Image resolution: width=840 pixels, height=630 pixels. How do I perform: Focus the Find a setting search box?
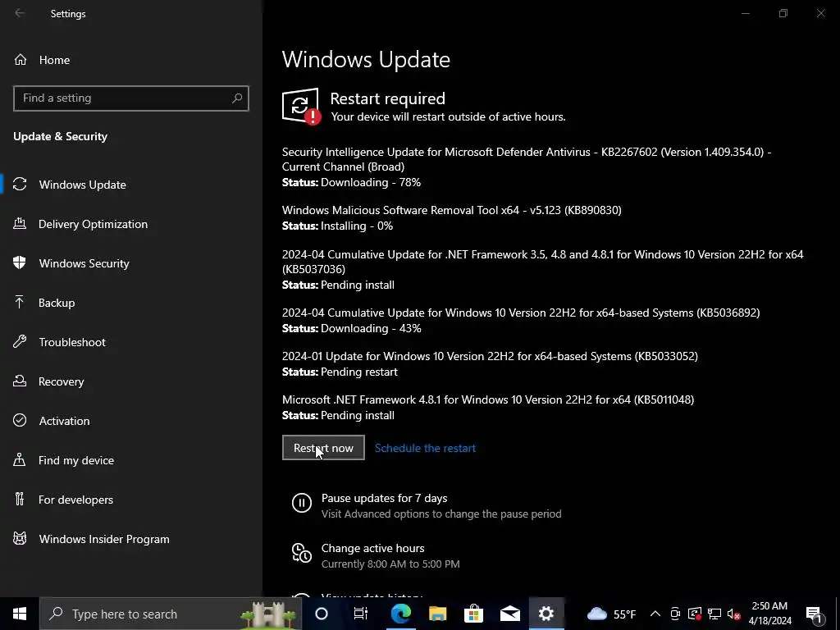(x=131, y=98)
